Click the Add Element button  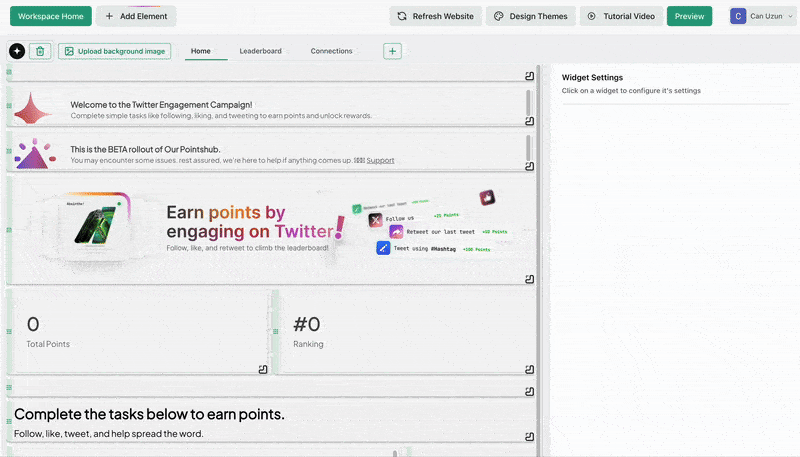136,16
